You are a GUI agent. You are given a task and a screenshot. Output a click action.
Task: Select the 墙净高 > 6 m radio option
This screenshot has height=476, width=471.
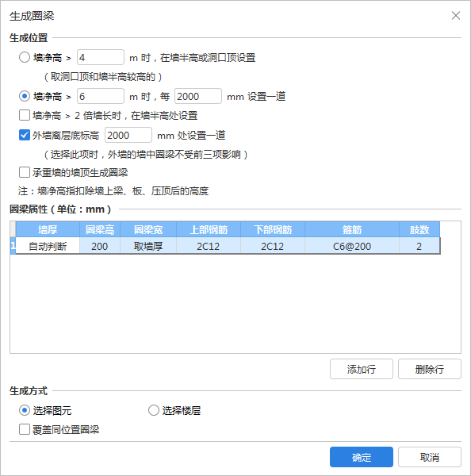tap(25, 96)
